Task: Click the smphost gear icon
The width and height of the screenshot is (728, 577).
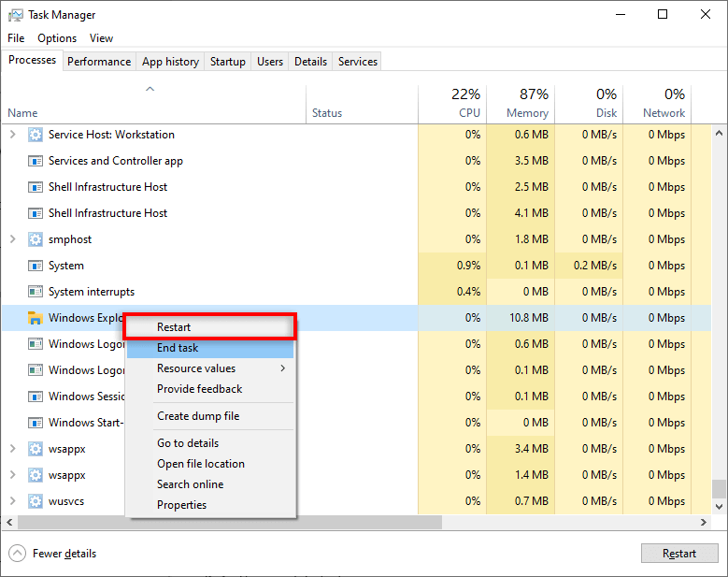Action: 36,239
